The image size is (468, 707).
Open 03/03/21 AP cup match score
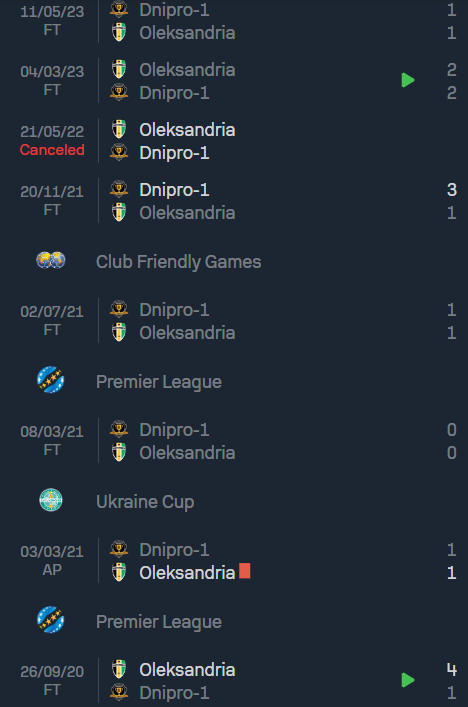tap(451, 561)
